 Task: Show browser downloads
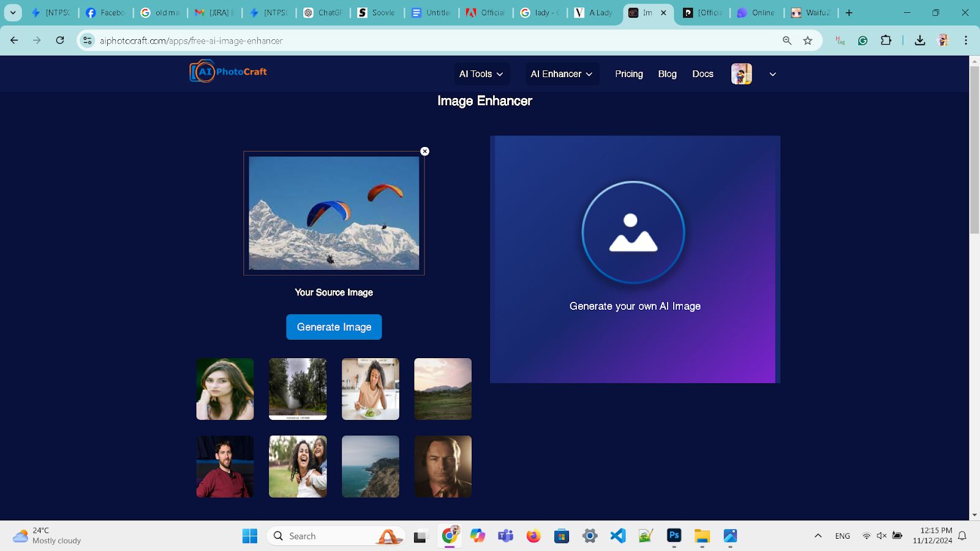(920, 40)
